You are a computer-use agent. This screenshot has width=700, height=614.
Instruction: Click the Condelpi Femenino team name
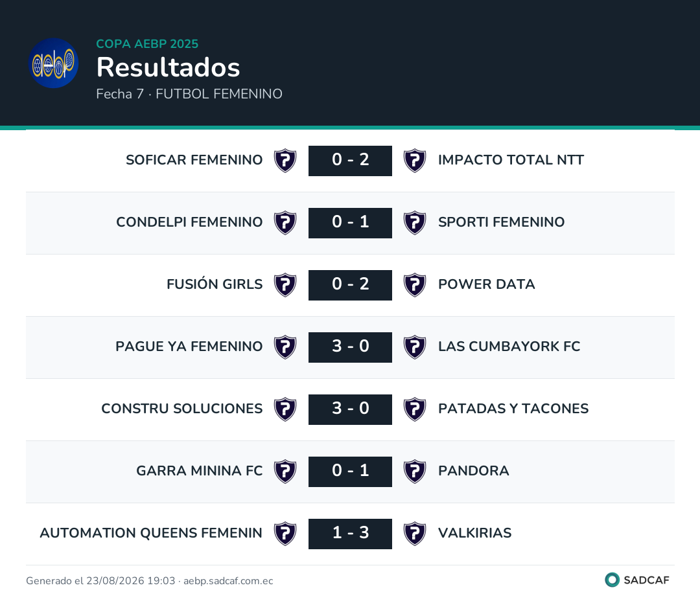[x=189, y=222]
